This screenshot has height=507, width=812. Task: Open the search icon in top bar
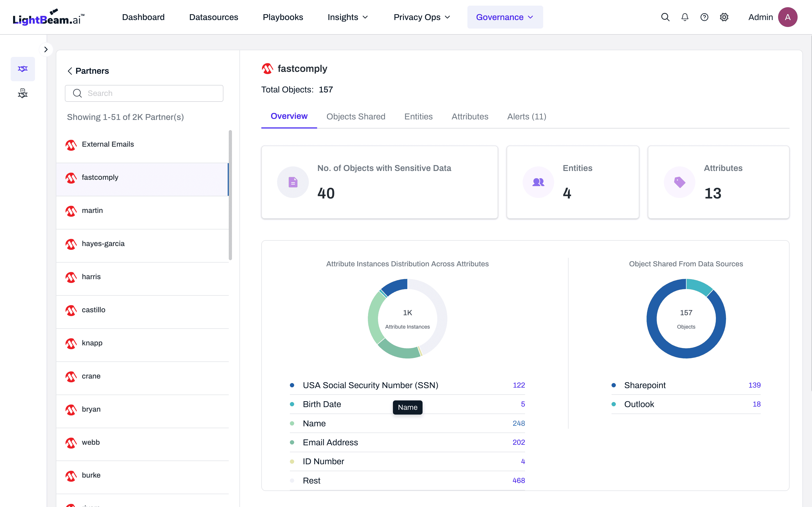(665, 17)
